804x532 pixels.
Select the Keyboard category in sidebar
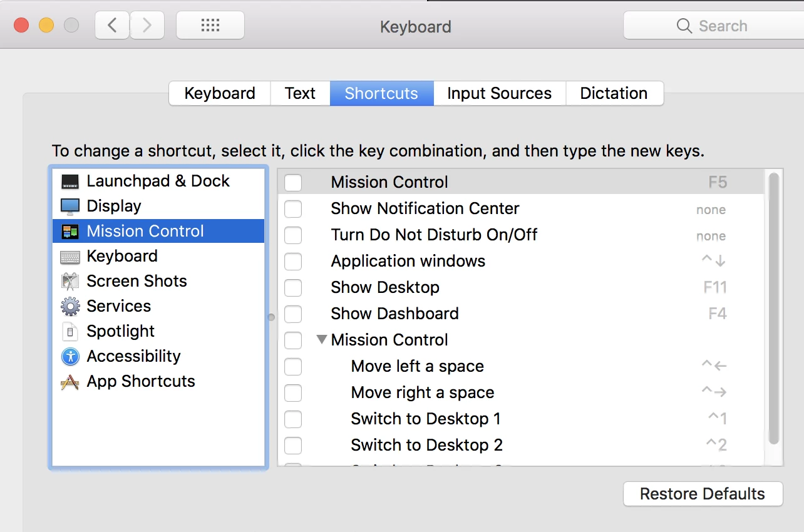click(122, 256)
